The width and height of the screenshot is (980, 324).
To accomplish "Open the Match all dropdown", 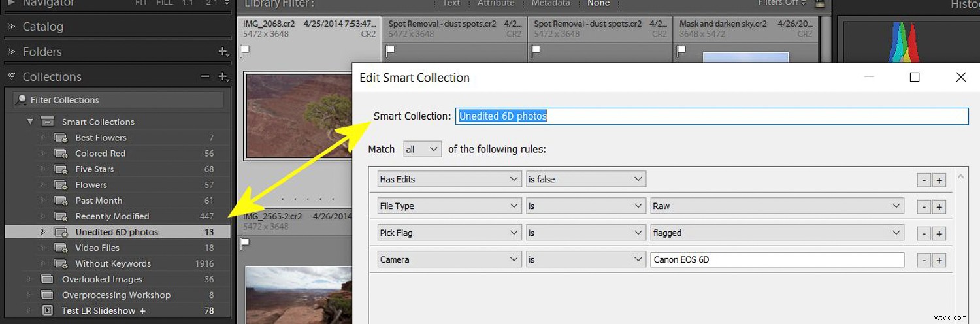I will [x=423, y=149].
